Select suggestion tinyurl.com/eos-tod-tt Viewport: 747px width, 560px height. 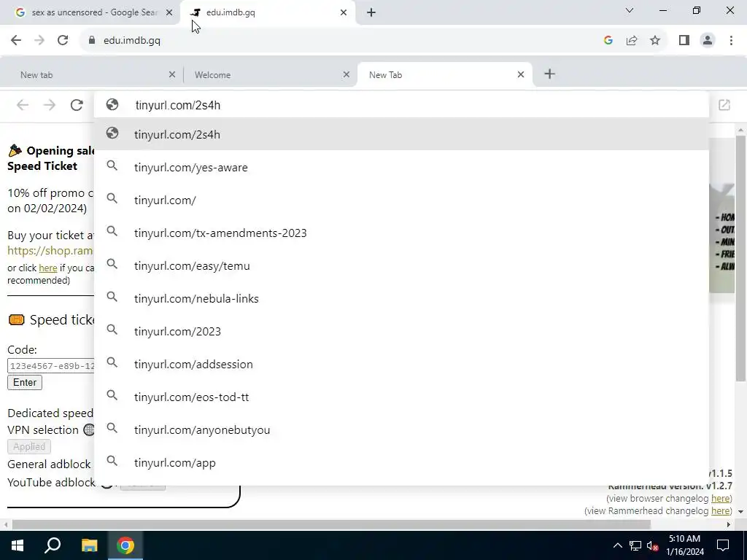tap(401, 397)
